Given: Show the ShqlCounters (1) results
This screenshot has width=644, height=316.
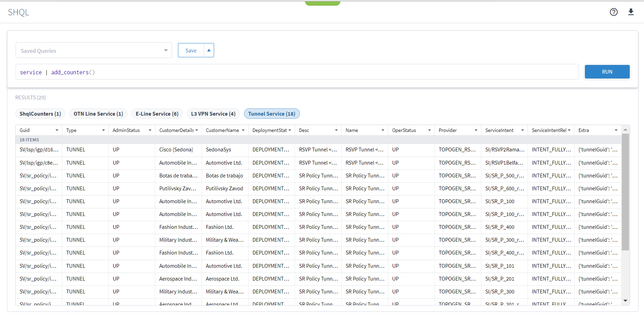Looking at the screenshot, I should (40, 114).
